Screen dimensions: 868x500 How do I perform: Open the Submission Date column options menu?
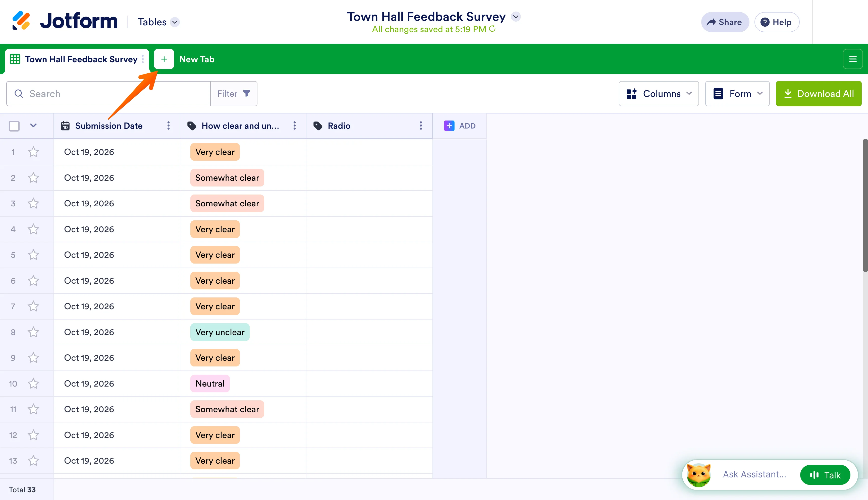point(168,126)
